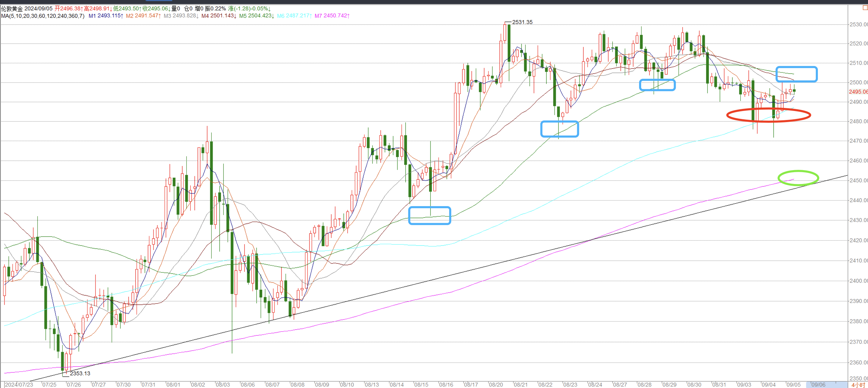Viewport: 868px width, 388px height.
Task: Select the low price 低2493.50 value
Action: [127, 9]
